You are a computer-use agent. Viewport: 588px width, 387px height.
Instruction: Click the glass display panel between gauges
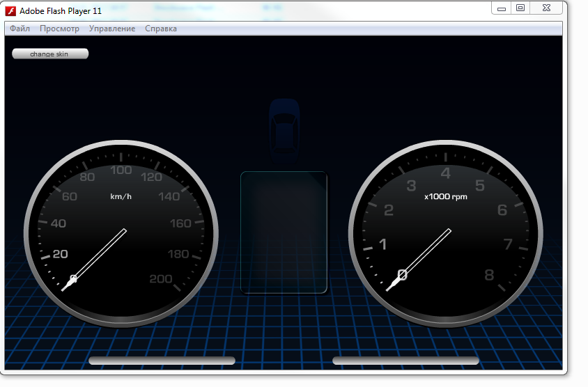284,232
